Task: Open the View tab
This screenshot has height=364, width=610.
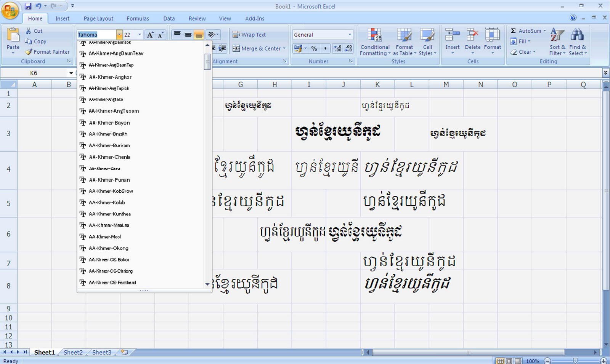Action: (225, 18)
